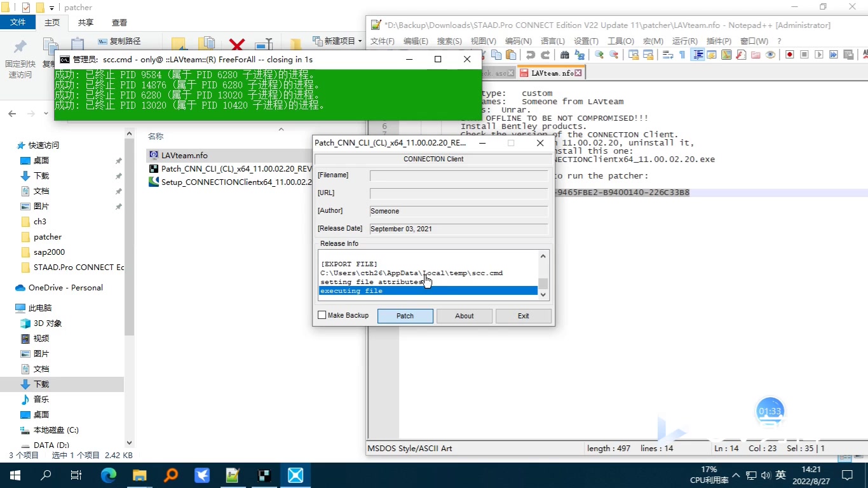
Task: Click 复制路径 in Explorer ribbon
Action: [x=119, y=41]
